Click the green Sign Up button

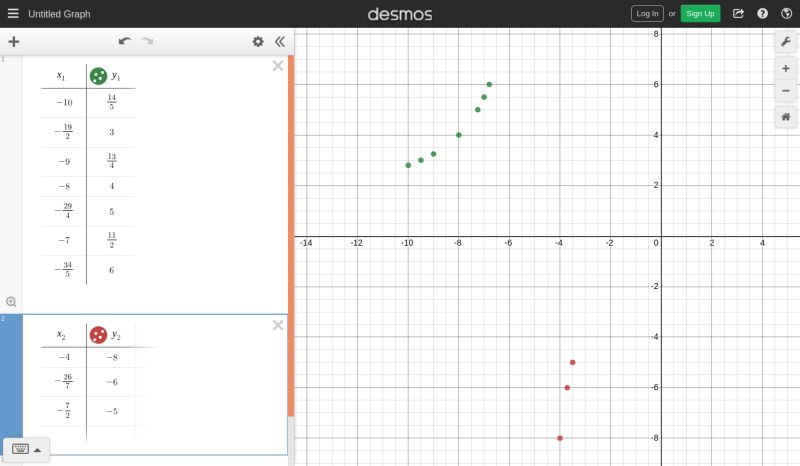700,14
